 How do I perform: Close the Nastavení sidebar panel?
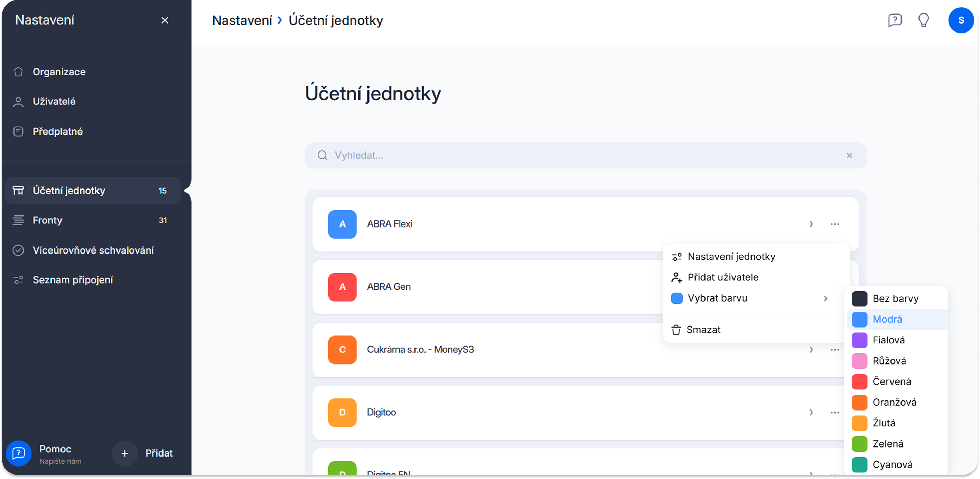tap(165, 20)
